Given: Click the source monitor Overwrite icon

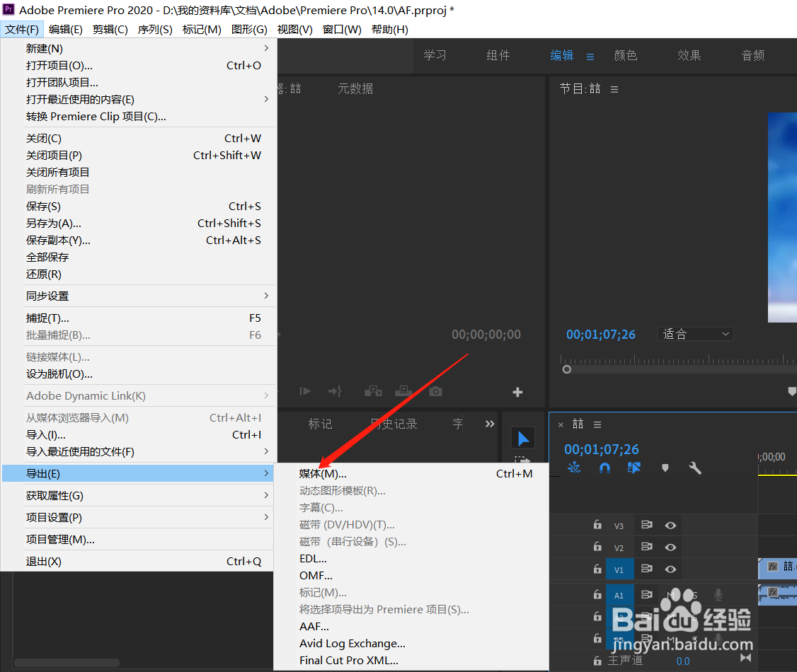Looking at the screenshot, I should click(x=403, y=391).
